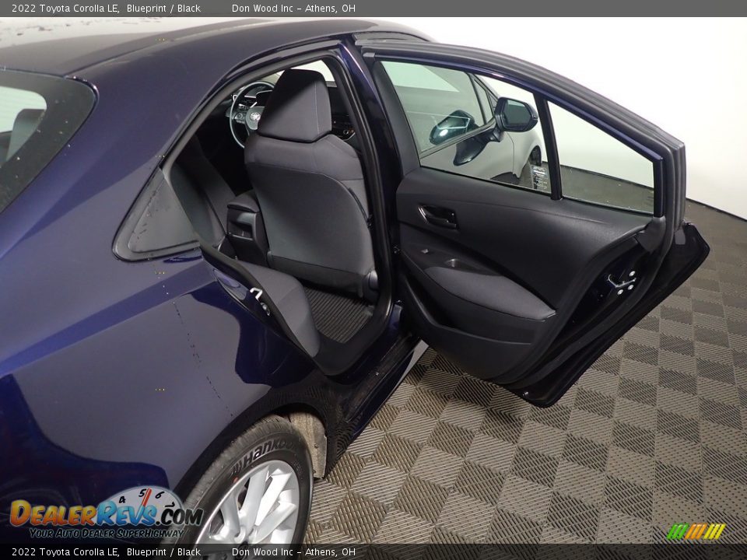Open the 'Don Wood Inc – Athens, OH' dealer link
The width and height of the screenshot is (747, 560).
[293, 6]
